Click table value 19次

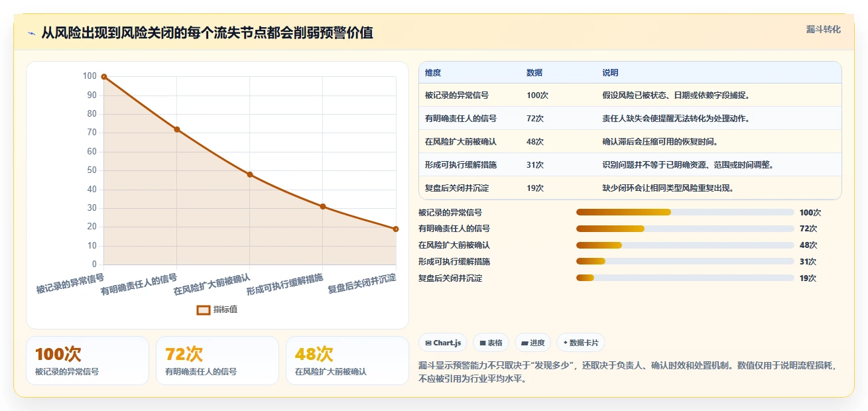pyautogui.click(x=535, y=188)
